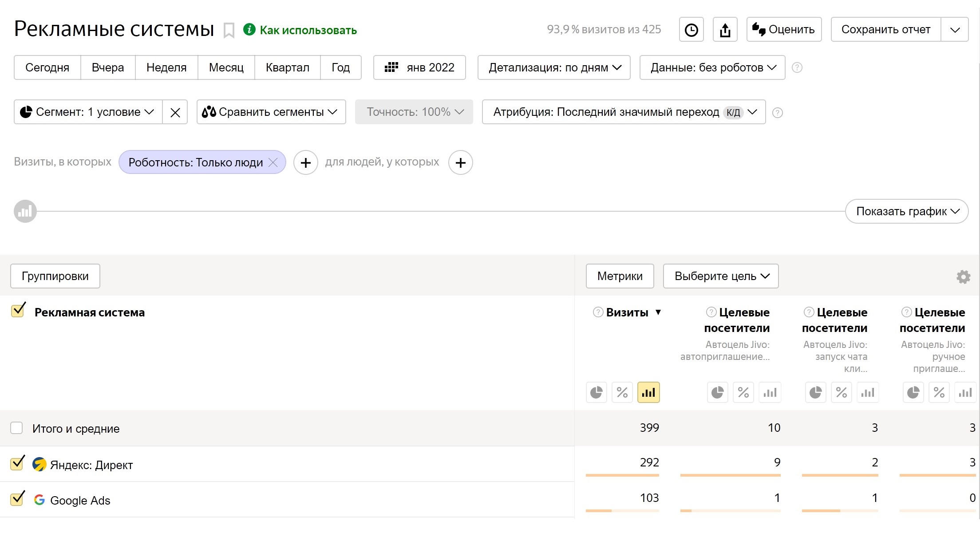This screenshot has height=533, width=980.
Task: Click help icon next to Атрибуция dropdown
Action: tap(778, 112)
